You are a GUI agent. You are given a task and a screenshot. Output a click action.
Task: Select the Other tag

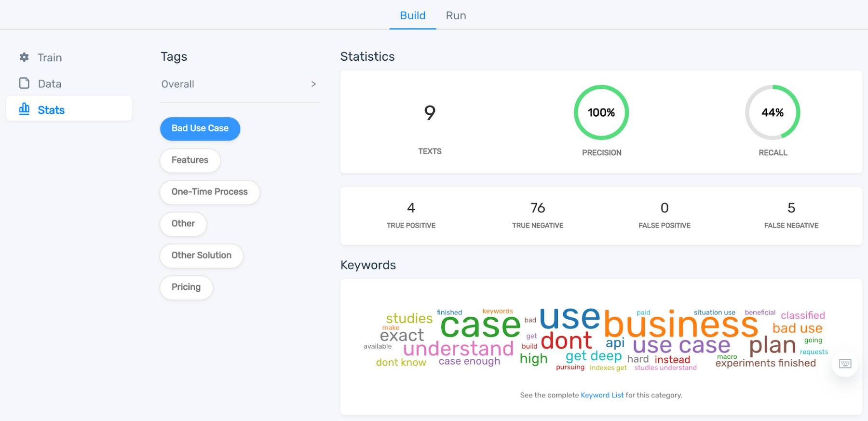[x=183, y=224]
